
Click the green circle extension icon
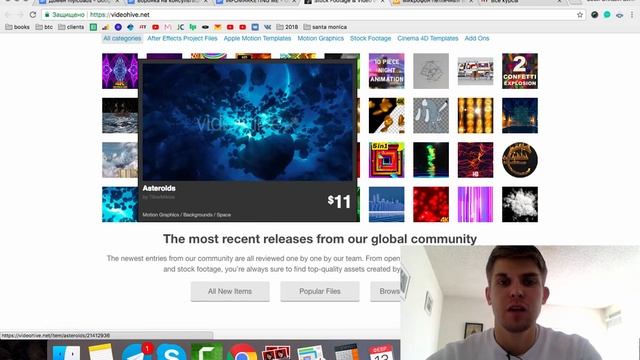607,15
